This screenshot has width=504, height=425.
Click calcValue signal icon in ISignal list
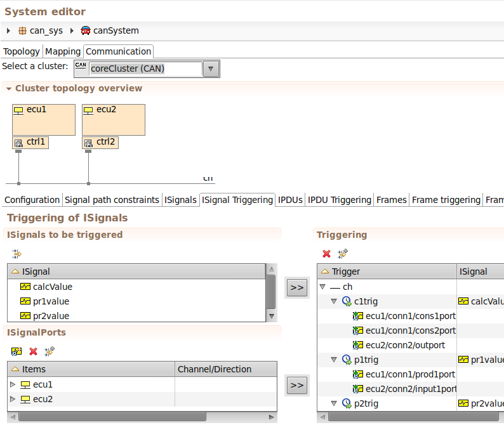(25, 286)
